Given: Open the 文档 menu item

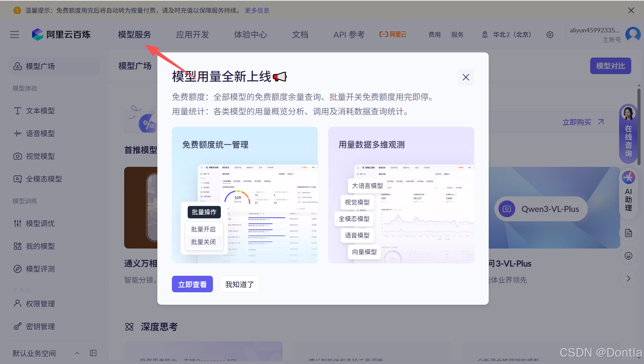Looking at the screenshot, I should [x=300, y=34].
